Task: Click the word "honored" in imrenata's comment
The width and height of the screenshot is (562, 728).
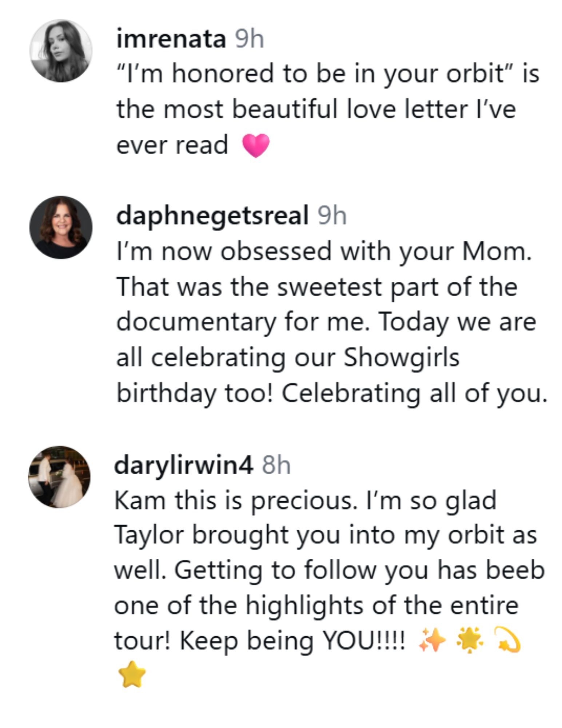Action: [223, 74]
